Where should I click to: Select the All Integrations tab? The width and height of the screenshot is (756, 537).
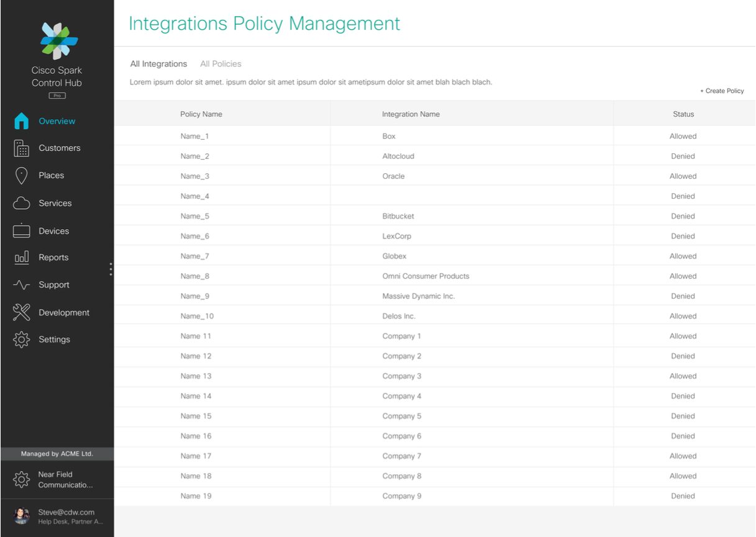point(158,64)
